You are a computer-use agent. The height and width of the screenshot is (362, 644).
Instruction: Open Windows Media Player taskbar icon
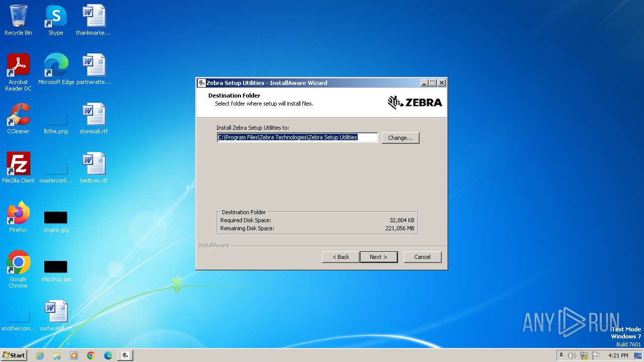(74, 355)
